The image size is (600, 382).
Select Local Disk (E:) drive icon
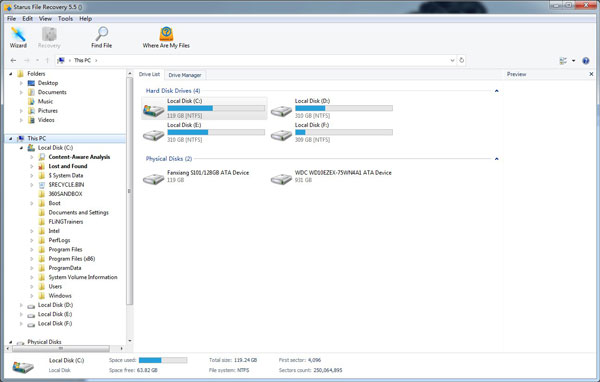tap(153, 135)
